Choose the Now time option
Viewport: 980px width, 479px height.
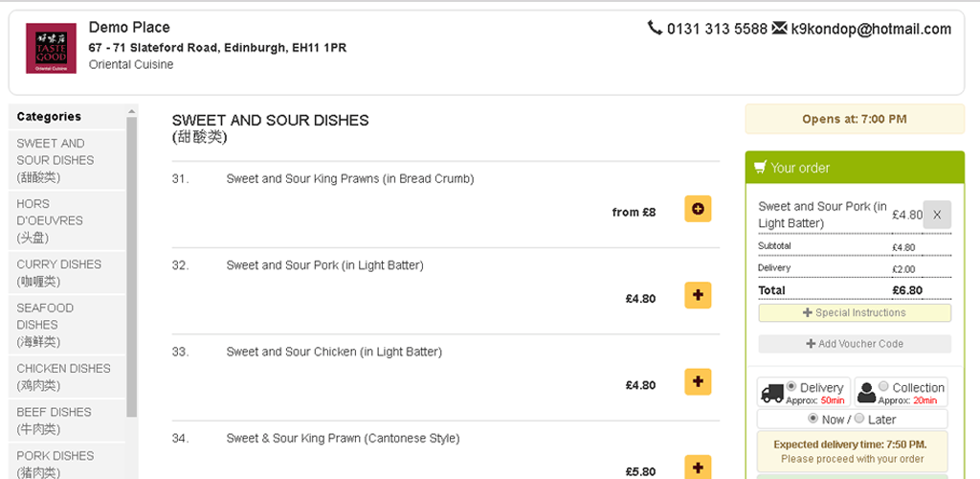pos(813,419)
